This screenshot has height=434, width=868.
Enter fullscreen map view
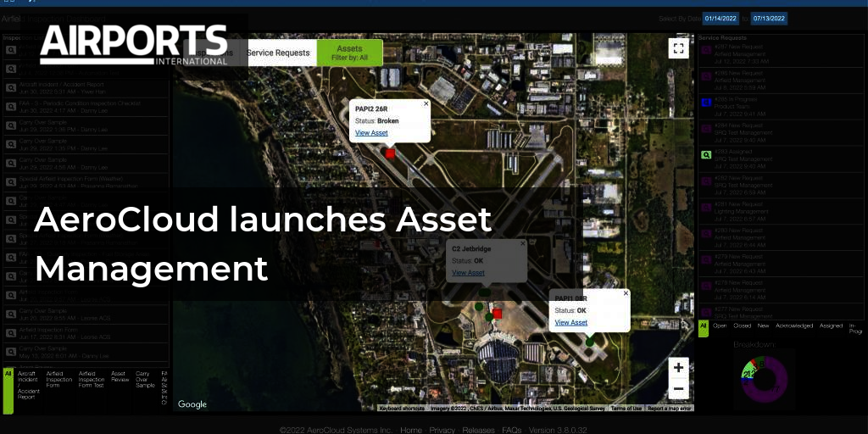click(677, 48)
